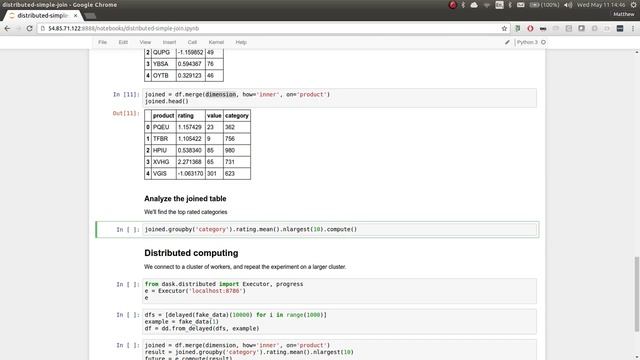Open the system volume indicator
The height and width of the screenshot is (360, 640).
(568, 5)
